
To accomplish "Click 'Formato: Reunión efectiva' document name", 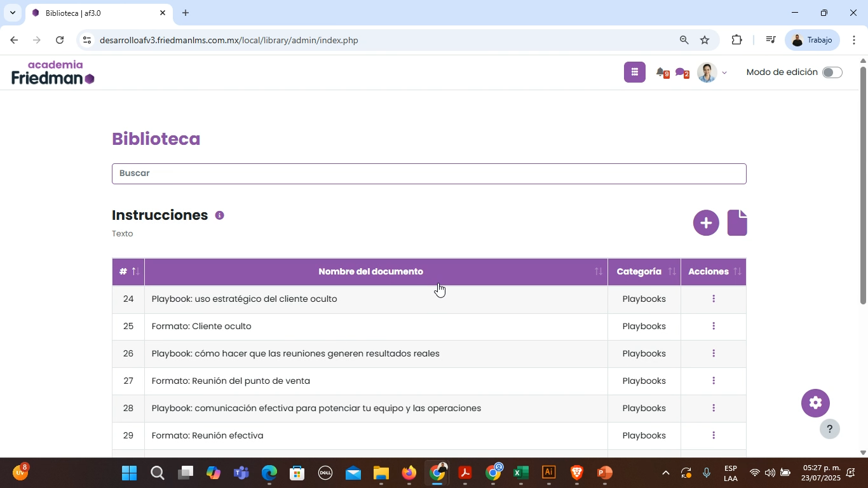I will tap(207, 435).
